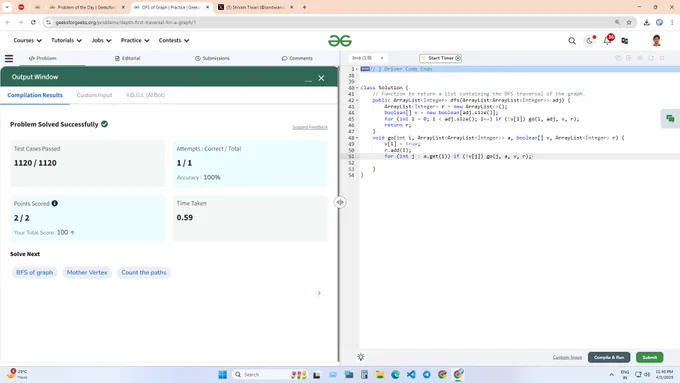Open browser downloads icon

(647, 22)
